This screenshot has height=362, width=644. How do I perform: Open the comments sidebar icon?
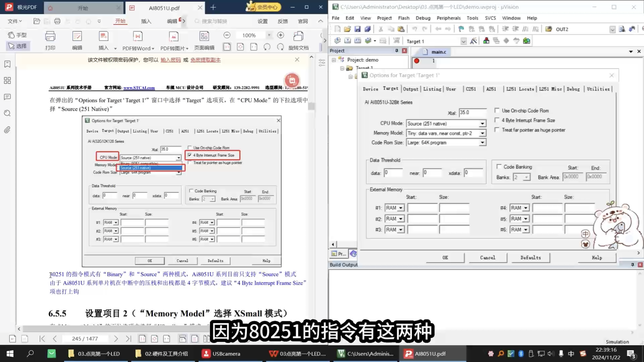coord(7,97)
